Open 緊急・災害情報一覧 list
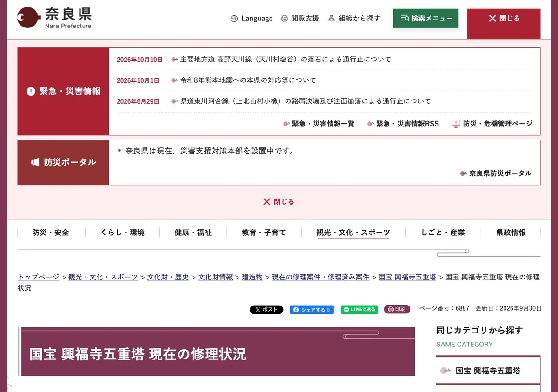 (319, 124)
